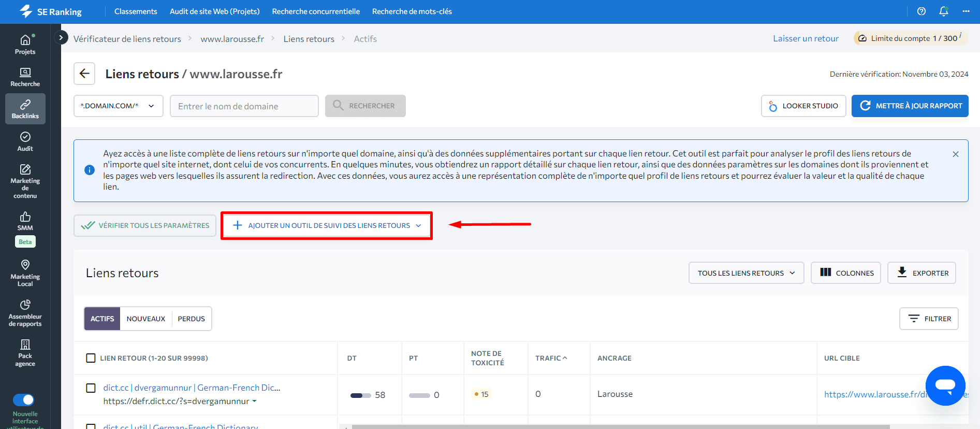Image resolution: width=980 pixels, height=429 pixels.
Task: Open SMM in the sidebar
Action: tap(25, 221)
